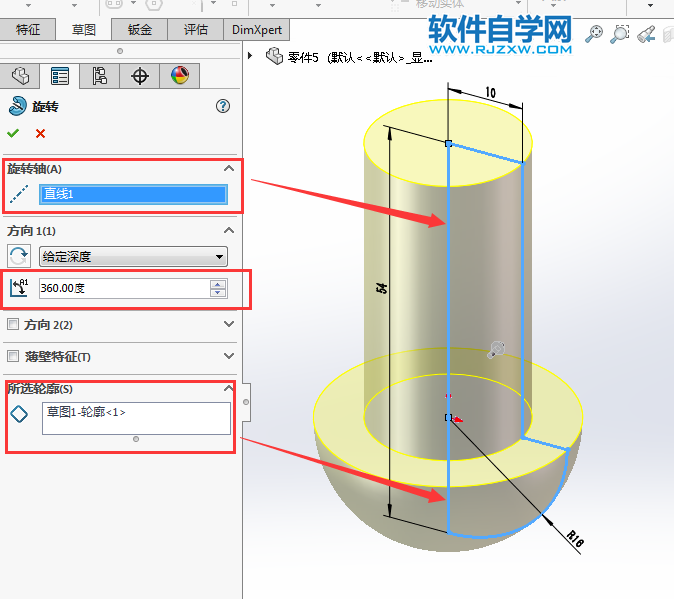This screenshot has height=599, width=674.
Task: Click the revolve feature icon beside 旋转
Action: point(18,106)
